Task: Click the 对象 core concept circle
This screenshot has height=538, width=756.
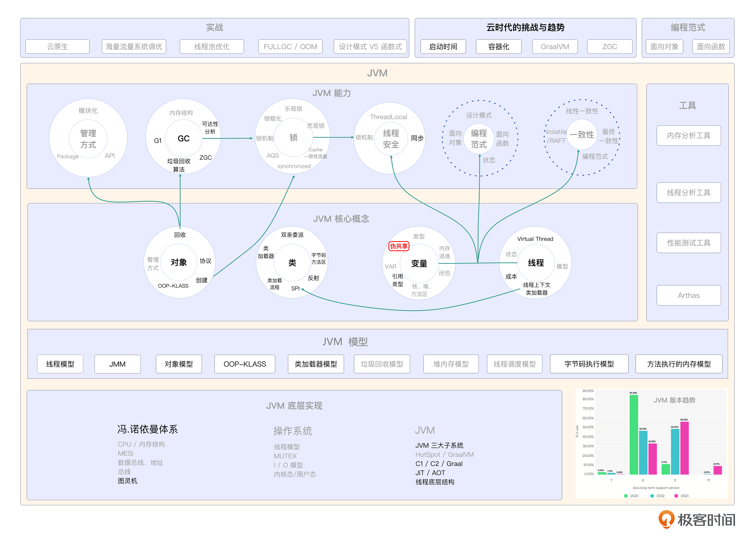Action: [x=179, y=262]
